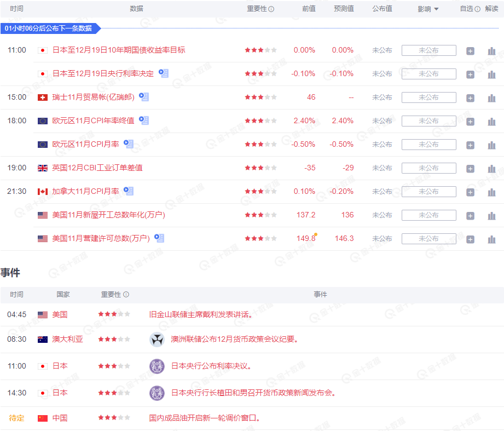Click the 自选 info icon at top right
This screenshot has width=504, height=431.
(x=477, y=9)
